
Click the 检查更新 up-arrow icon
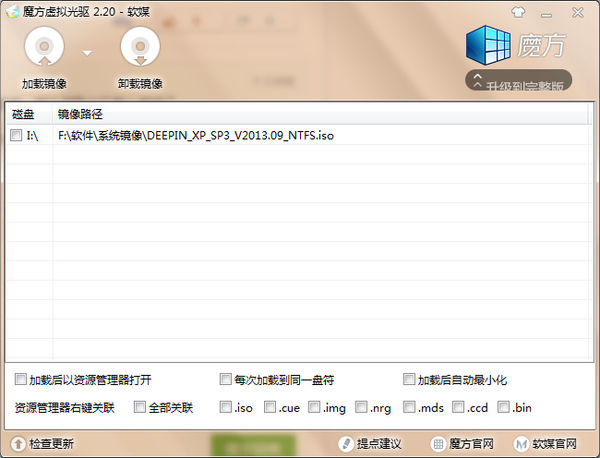(x=18, y=444)
